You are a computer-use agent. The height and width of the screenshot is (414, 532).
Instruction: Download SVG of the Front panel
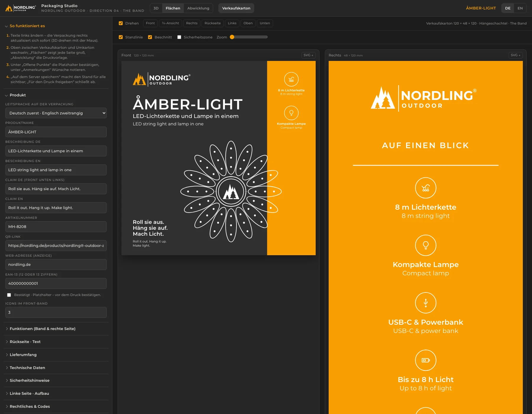pos(308,55)
